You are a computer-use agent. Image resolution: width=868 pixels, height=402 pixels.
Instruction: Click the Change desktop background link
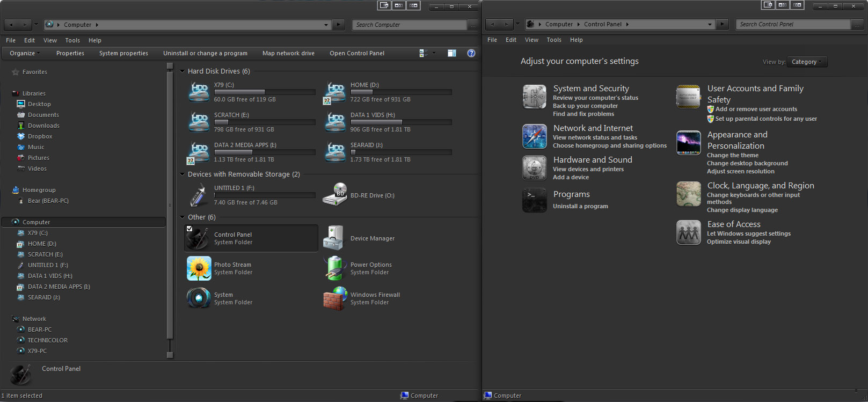click(747, 163)
